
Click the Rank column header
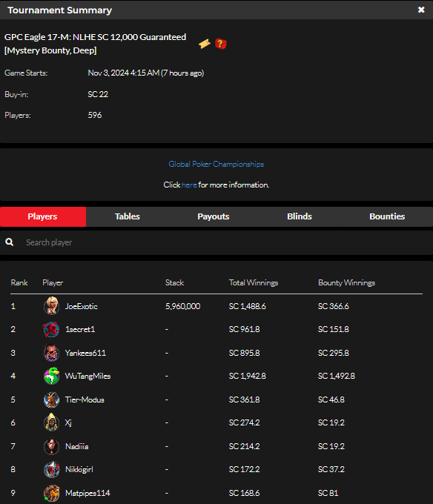[19, 282]
